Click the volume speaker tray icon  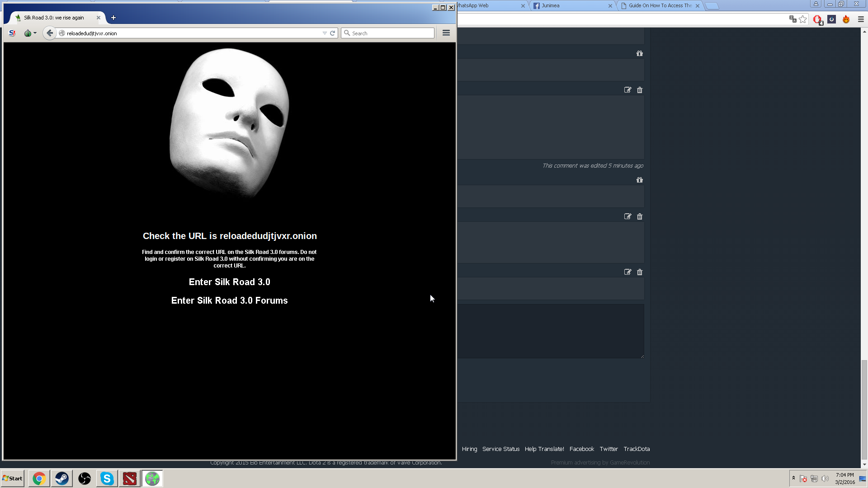[x=825, y=479]
